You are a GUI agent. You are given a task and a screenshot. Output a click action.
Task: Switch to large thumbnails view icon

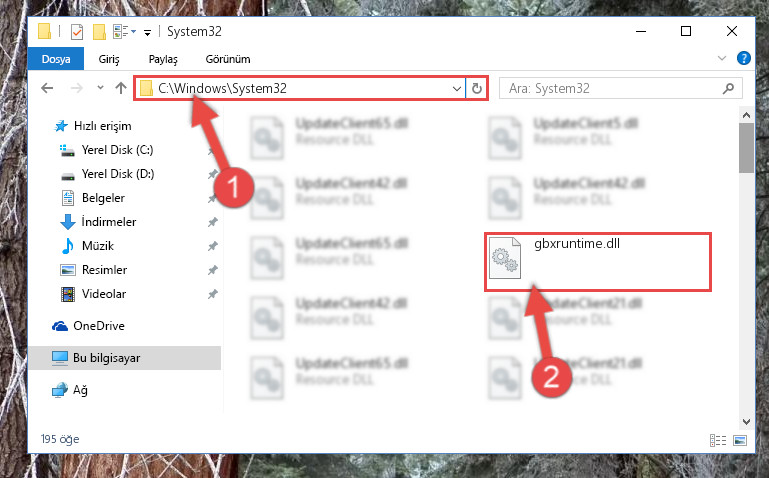coord(740,440)
